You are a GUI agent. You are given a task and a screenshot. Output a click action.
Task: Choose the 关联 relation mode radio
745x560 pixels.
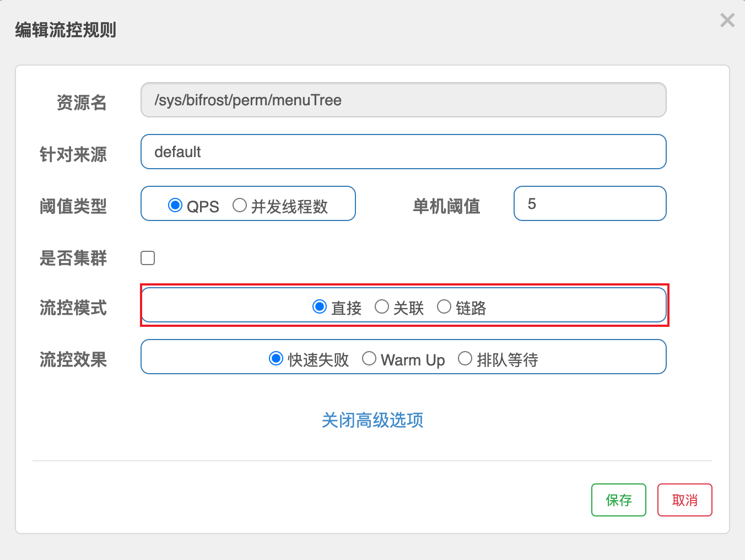[x=382, y=307]
